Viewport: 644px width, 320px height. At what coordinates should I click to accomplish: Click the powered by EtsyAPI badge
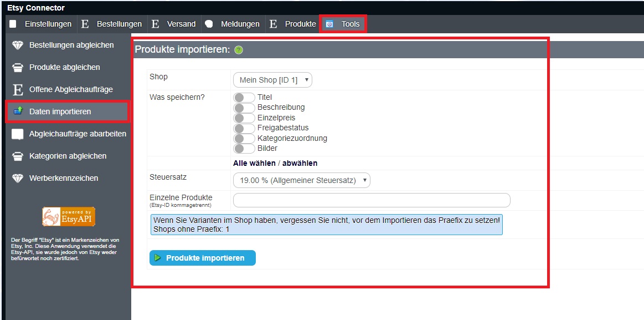click(69, 216)
